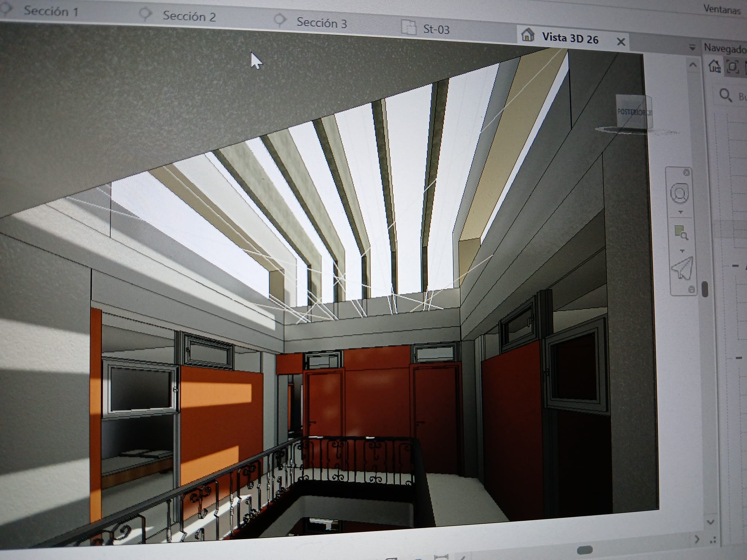Switch to the Sección 2 tab
This screenshot has width=747, height=560.
(x=189, y=16)
